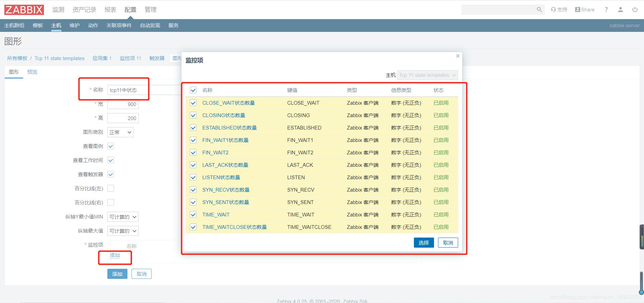The image size is (644, 303).
Task: Open the CLOSE_WAIT状态数量 item link
Action: click(228, 103)
